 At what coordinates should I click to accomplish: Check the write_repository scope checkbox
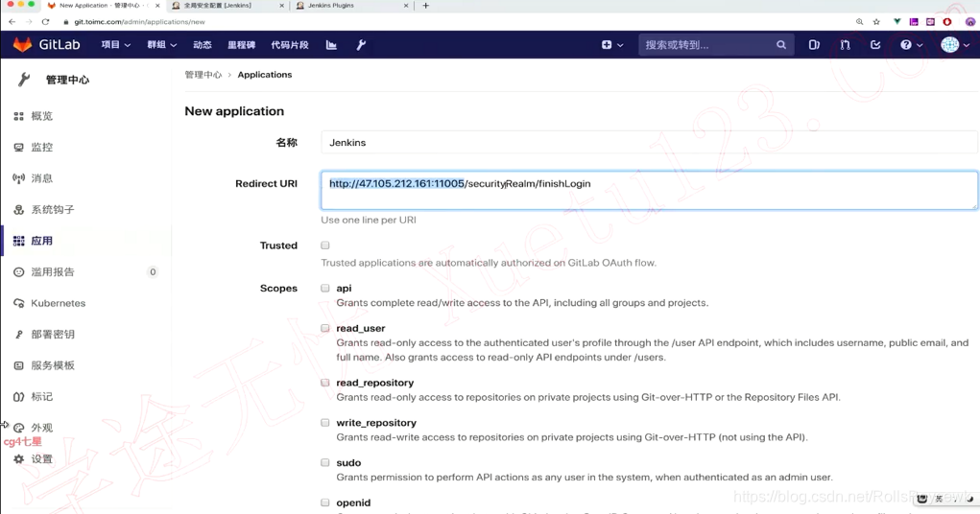pos(325,422)
